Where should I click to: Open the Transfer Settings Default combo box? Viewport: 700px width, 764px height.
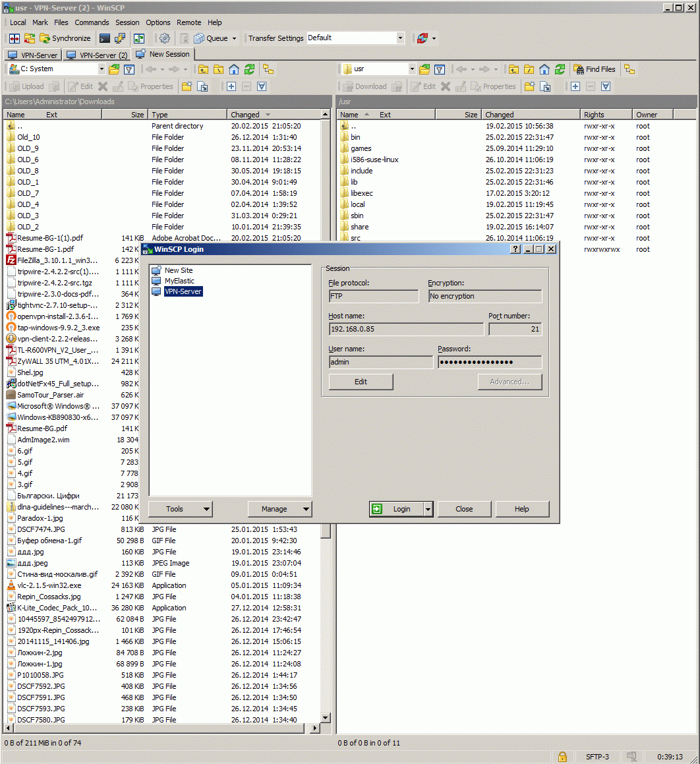tap(355, 38)
